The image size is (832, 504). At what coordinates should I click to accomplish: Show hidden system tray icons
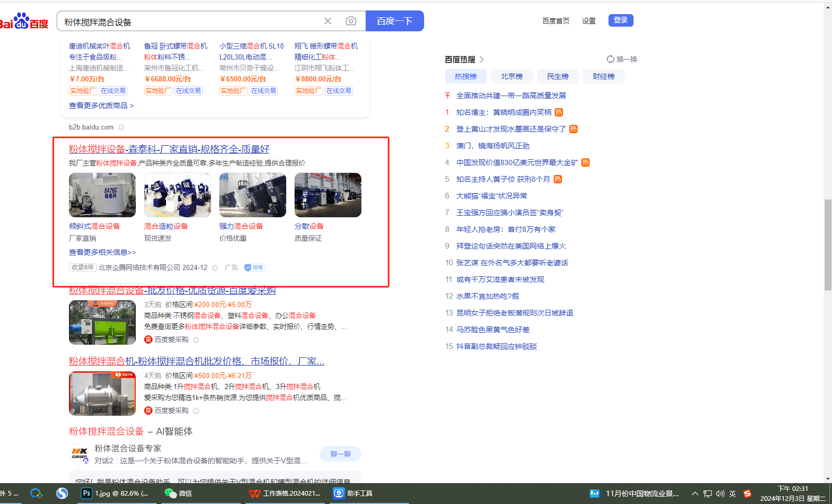(695, 494)
